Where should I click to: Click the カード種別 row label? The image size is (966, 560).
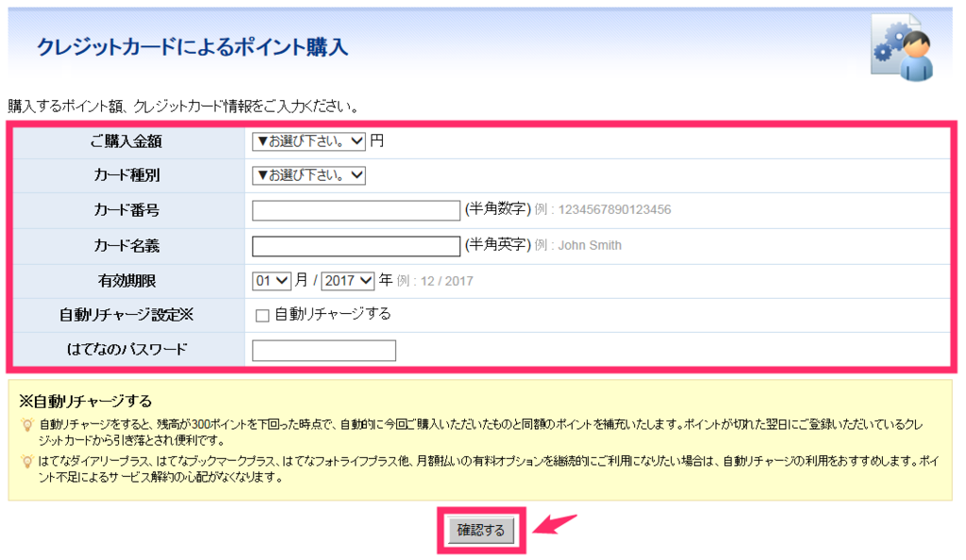(x=126, y=175)
